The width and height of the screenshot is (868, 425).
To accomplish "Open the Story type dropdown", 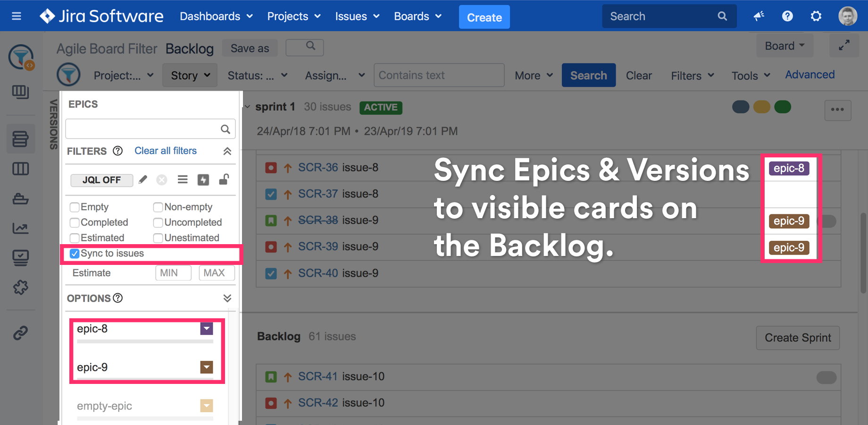I will tap(190, 76).
